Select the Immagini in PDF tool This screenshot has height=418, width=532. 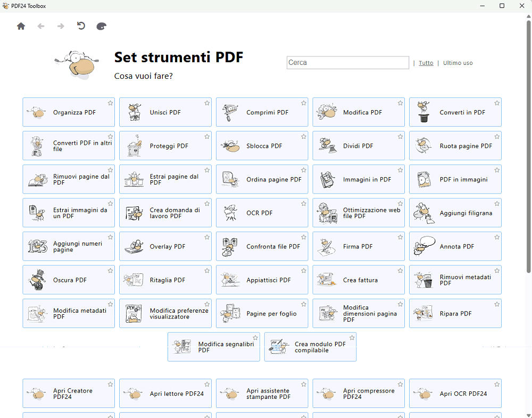359,179
